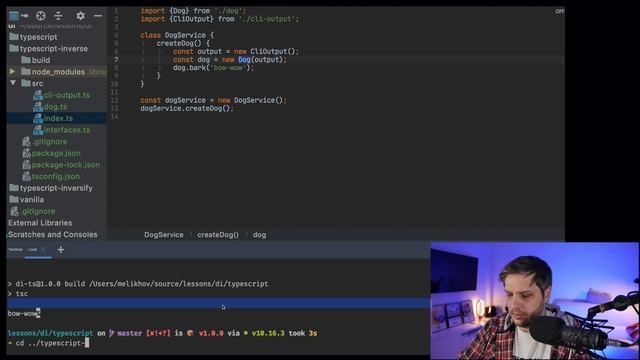Open project panel settings gear
640x360 pixels.
(x=80, y=16)
